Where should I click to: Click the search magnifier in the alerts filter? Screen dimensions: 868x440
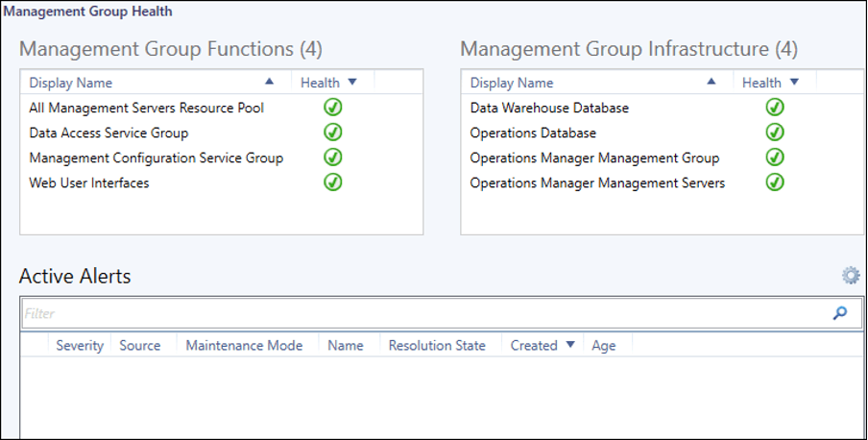point(840,313)
